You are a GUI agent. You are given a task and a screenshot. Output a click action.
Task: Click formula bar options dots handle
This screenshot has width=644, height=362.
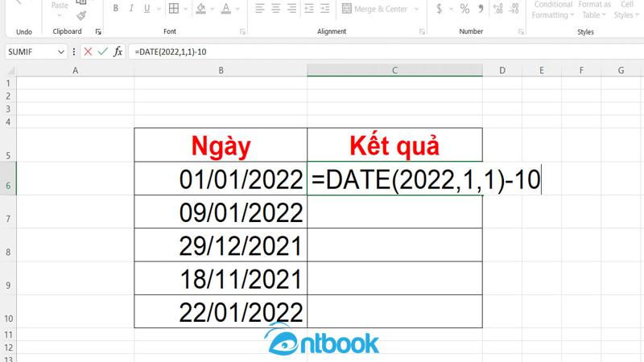pyautogui.click(x=74, y=51)
